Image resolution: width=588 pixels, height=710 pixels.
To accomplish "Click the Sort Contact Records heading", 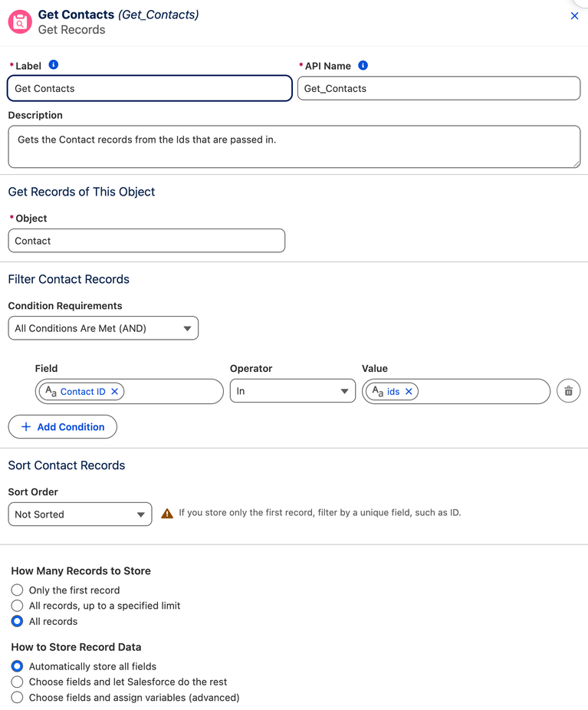I will [67, 465].
